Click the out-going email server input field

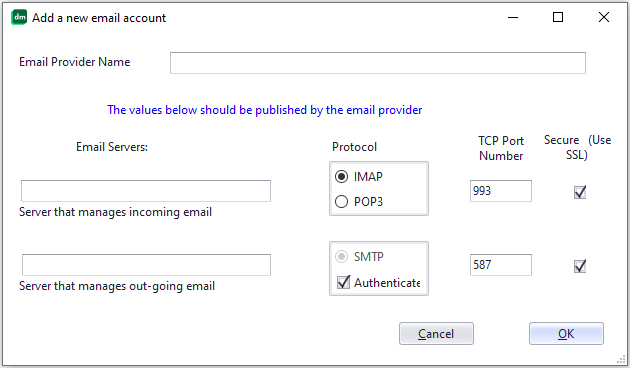[146, 265]
